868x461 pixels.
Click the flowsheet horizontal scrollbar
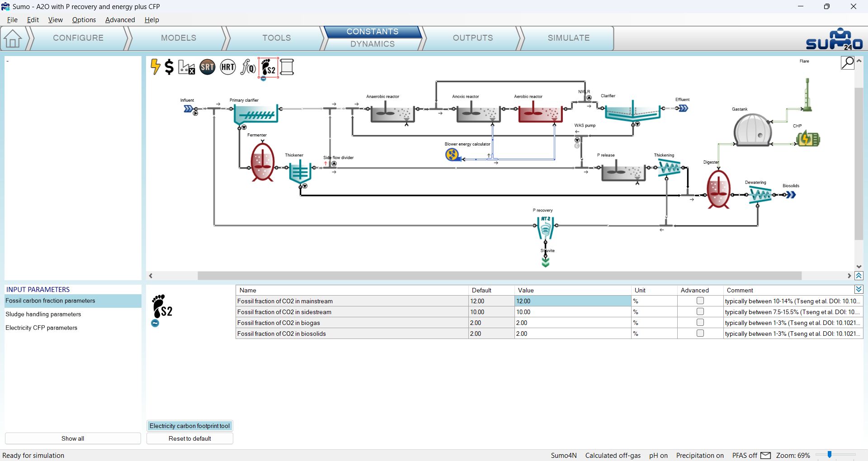(x=500, y=276)
